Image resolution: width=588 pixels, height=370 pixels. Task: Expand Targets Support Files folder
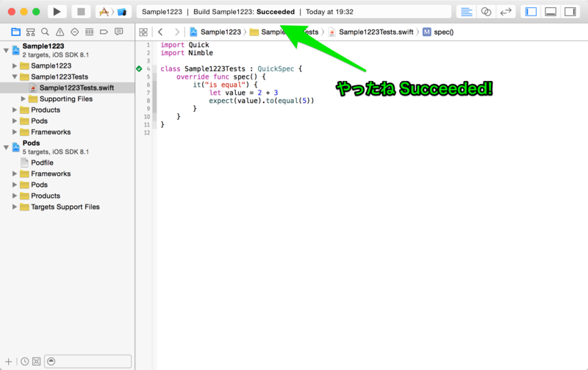point(14,207)
